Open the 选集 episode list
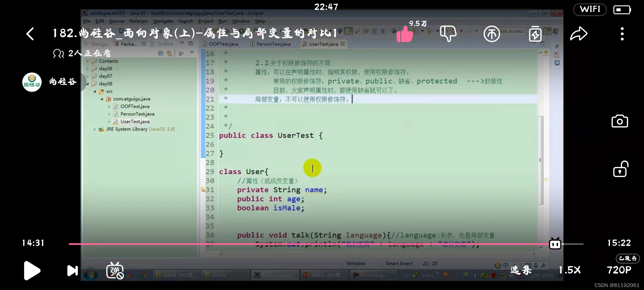Image resolution: width=644 pixels, height=290 pixels. click(x=521, y=270)
